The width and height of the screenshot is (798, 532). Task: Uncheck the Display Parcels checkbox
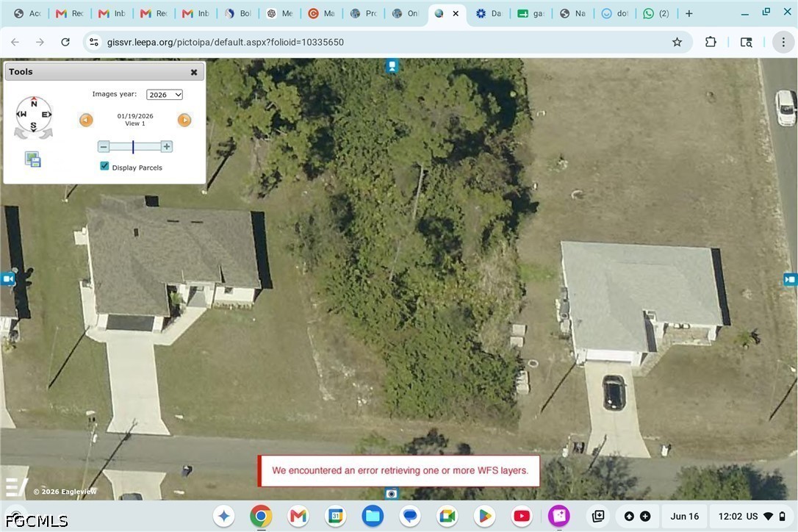(x=104, y=166)
